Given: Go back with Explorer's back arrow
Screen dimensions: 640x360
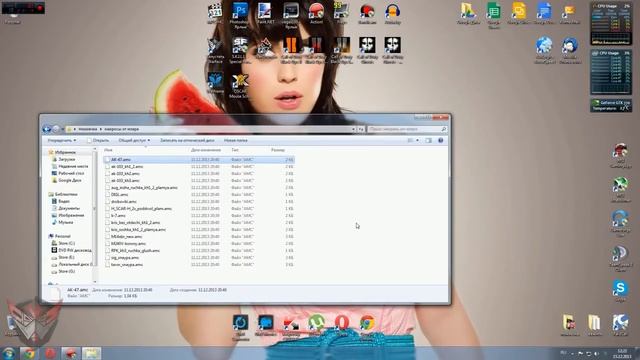Looking at the screenshot, I should coord(47,129).
